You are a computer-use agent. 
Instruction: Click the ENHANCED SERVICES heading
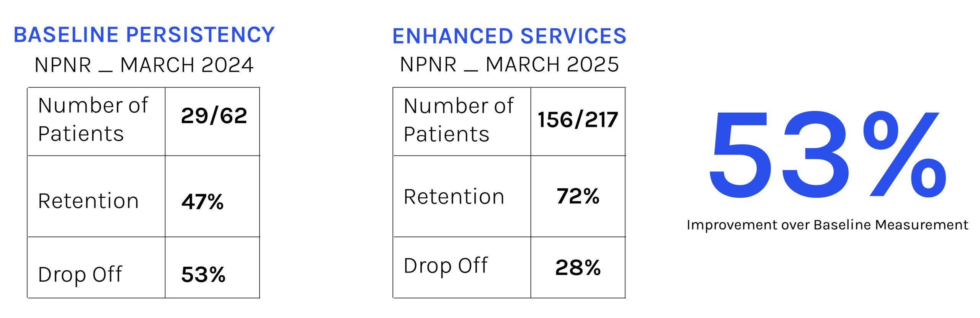[x=509, y=36]
